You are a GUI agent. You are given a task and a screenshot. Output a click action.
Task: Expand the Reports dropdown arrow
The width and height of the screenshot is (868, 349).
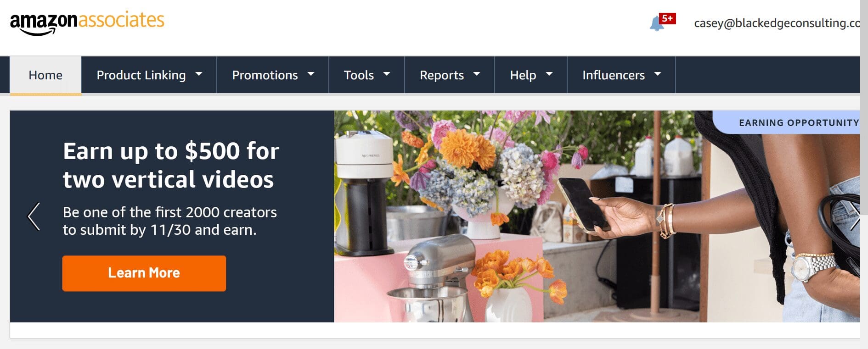[x=477, y=73]
